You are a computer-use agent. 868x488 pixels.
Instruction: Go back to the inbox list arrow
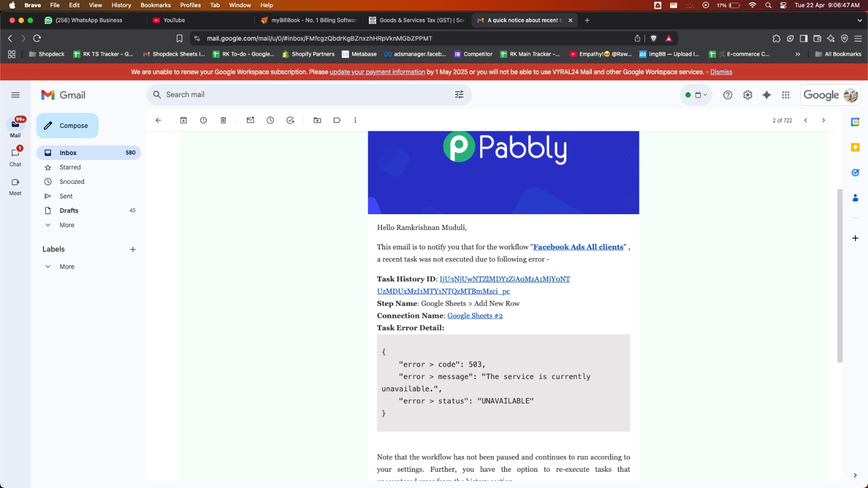click(x=158, y=120)
